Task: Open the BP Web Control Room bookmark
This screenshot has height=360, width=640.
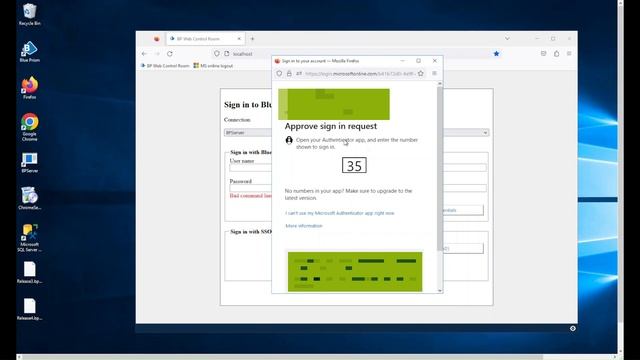Action: click(x=165, y=66)
